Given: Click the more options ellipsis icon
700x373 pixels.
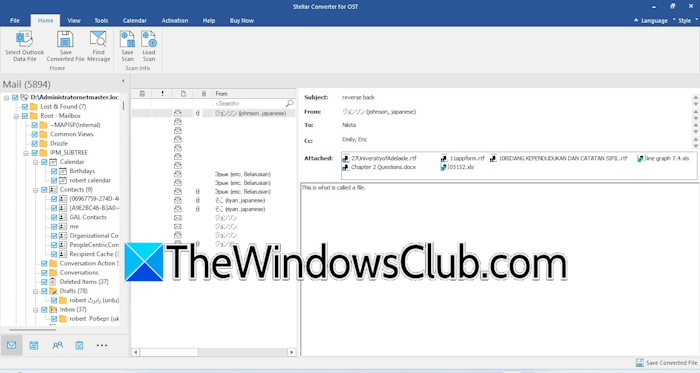Looking at the screenshot, I should click(102, 345).
